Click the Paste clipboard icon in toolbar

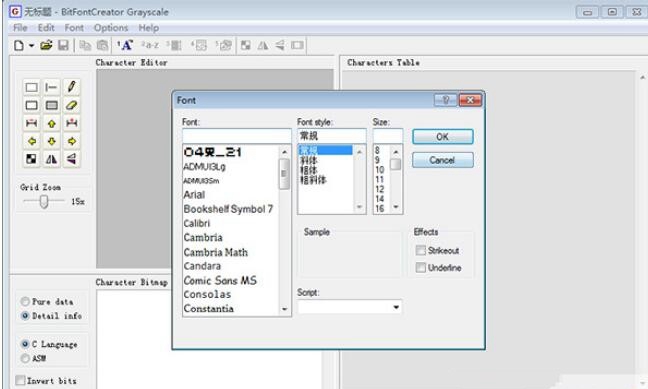[x=102, y=45]
